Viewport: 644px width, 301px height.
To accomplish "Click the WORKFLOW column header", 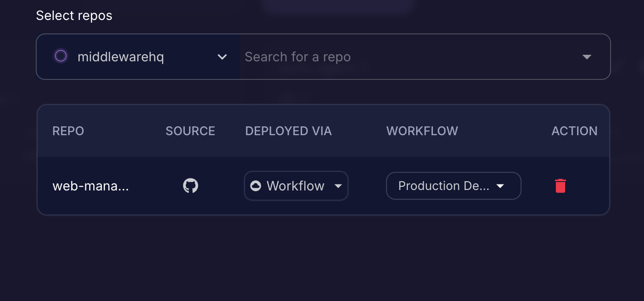I will tap(422, 131).
